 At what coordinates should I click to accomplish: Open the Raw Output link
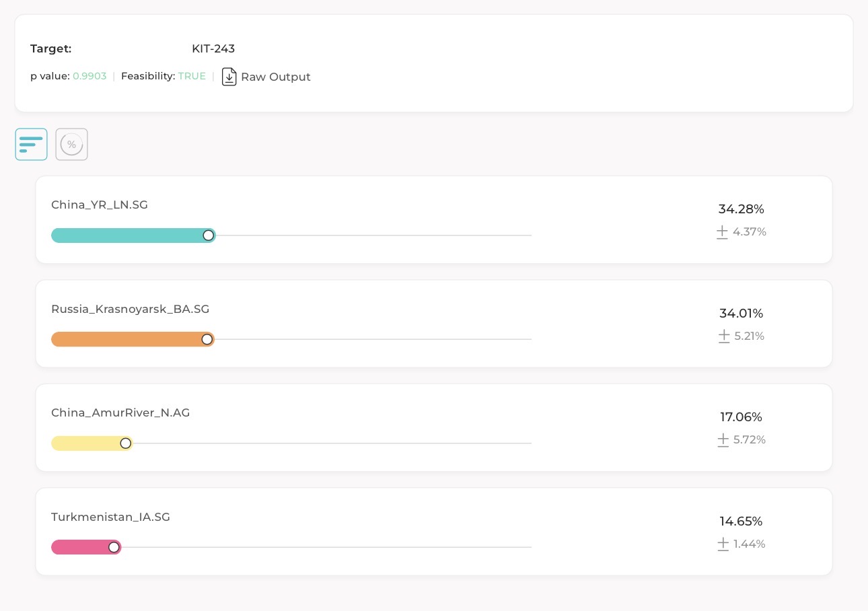[276, 77]
